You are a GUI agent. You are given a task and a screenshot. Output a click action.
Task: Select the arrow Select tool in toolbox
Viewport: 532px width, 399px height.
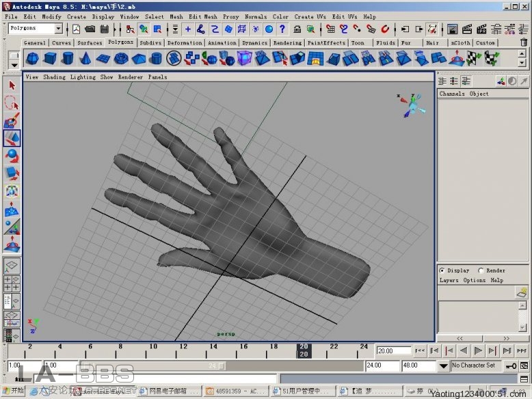tap(12, 86)
